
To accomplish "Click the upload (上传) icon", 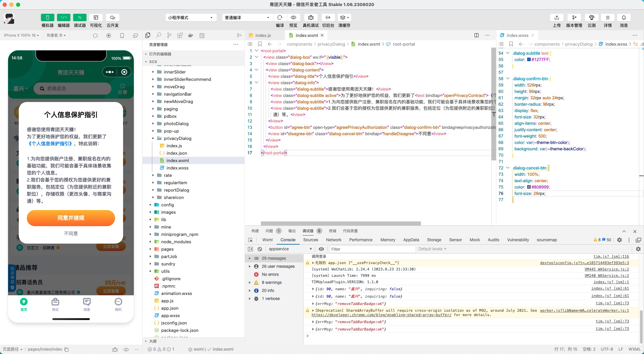I will point(556,17).
